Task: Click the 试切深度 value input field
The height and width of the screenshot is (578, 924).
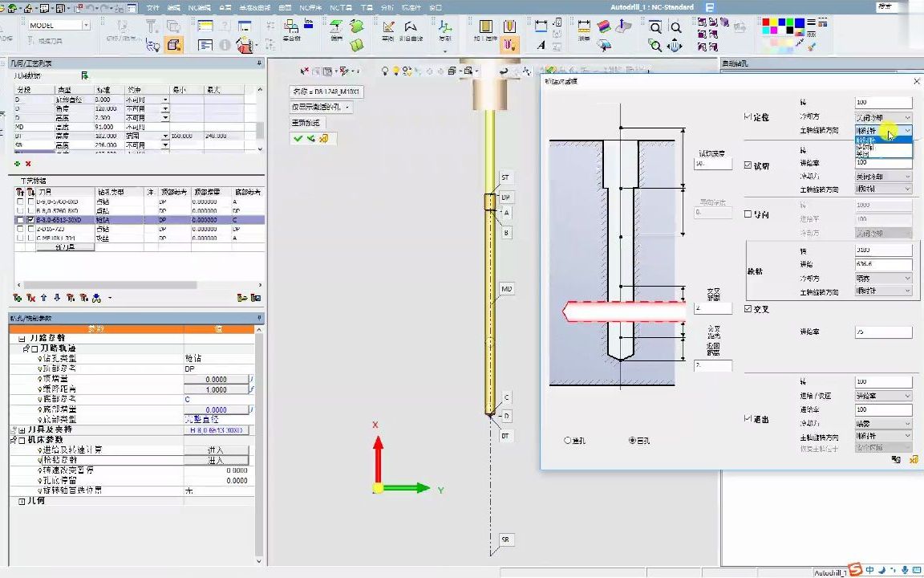Action: 711,164
